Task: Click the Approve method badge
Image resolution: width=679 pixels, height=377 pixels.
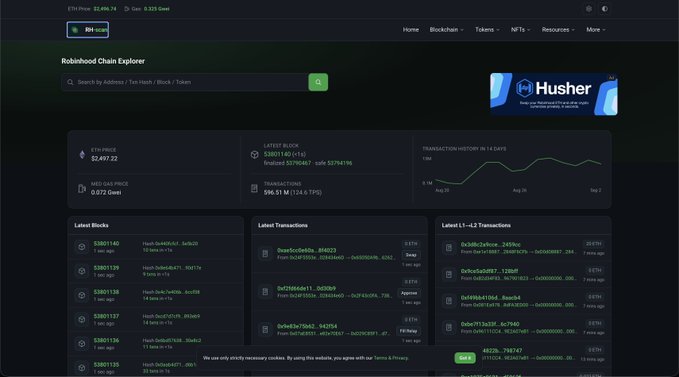Action: click(x=409, y=293)
